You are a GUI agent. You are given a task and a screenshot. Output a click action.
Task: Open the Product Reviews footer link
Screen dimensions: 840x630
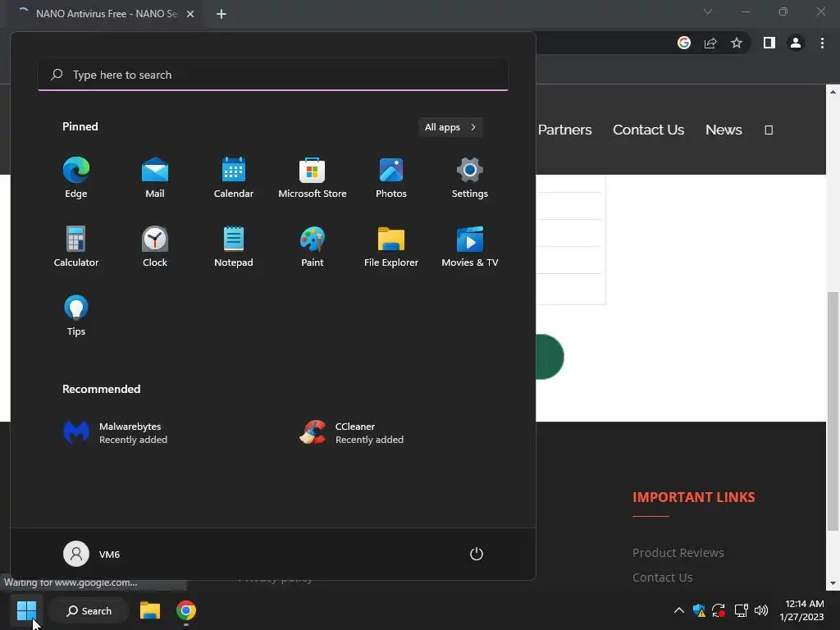pos(678,552)
